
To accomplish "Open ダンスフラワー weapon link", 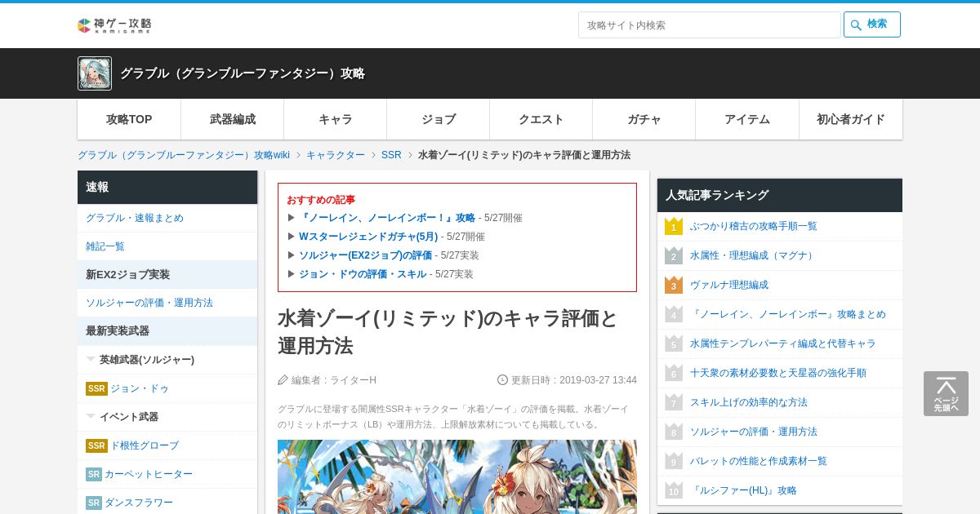I will pyautogui.click(x=139, y=503).
